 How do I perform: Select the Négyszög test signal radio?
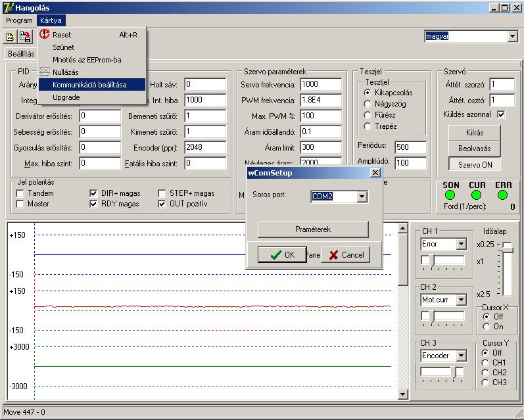[368, 104]
